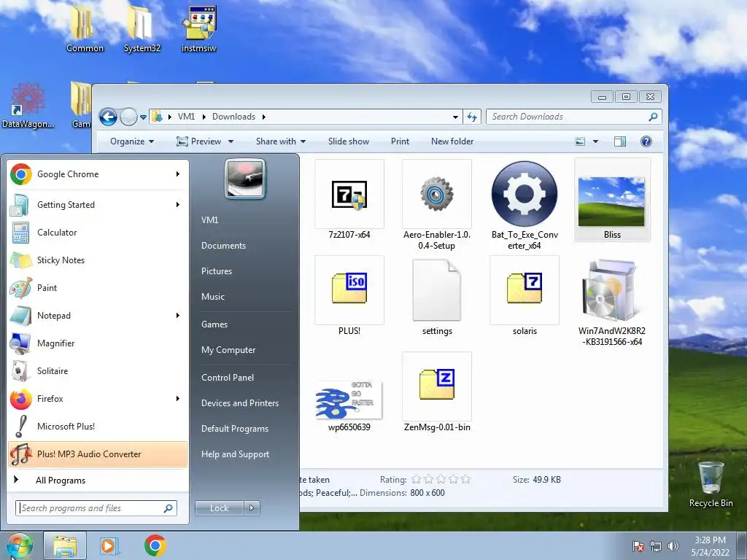
Task: Select Bat_To_Exe_Converter_x64 file
Action: pyautogui.click(x=525, y=205)
